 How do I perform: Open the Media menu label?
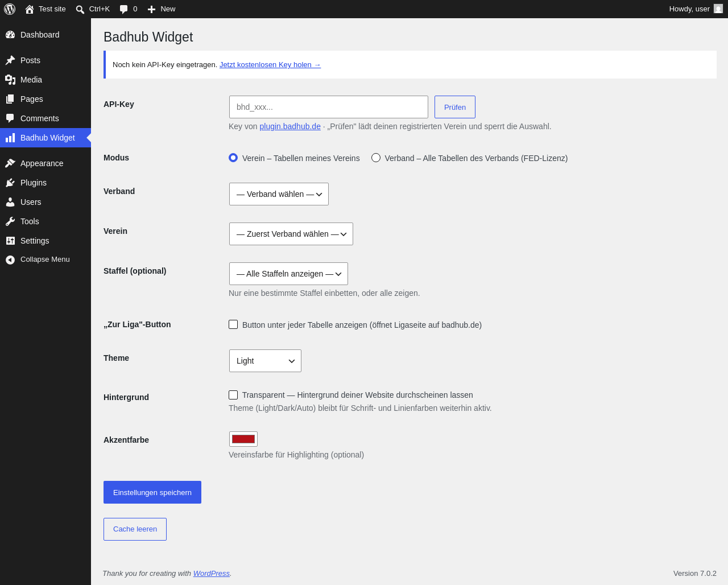pyautogui.click(x=31, y=80)
